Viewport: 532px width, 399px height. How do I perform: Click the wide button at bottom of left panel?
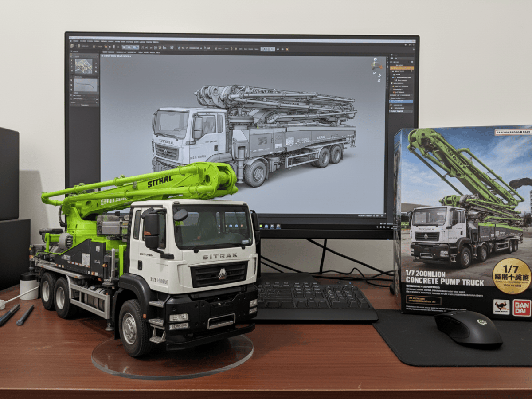coord(84,105)
